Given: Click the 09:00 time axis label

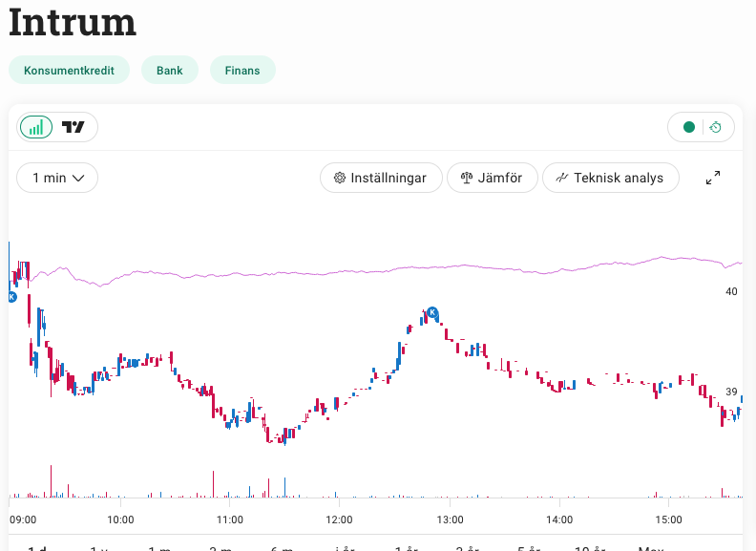Looking at the screenshot, I should click(x=23, y=519).
